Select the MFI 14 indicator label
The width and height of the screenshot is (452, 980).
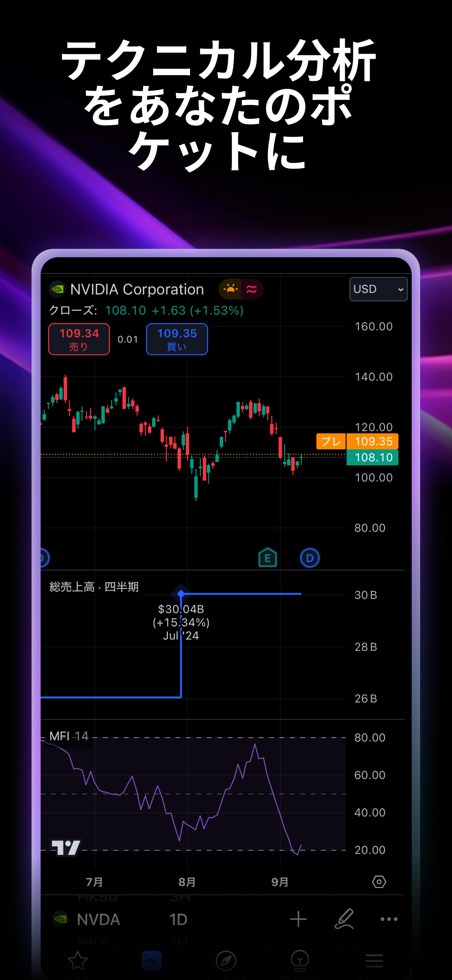click(x=69, y=736)
